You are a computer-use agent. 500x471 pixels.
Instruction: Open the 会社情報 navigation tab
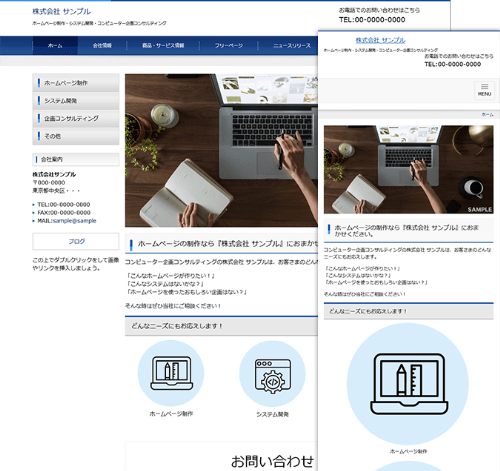pyautogui.click(x=102, y=45)
